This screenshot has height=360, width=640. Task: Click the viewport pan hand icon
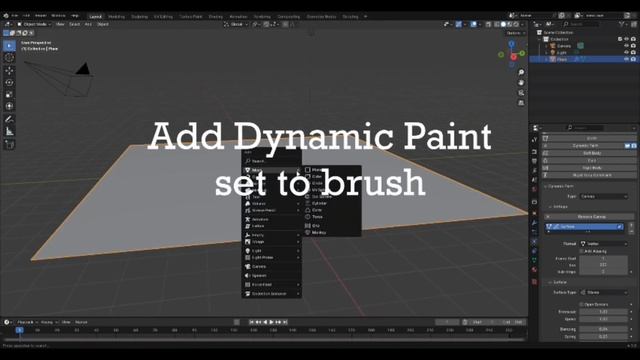click(521, 82)
